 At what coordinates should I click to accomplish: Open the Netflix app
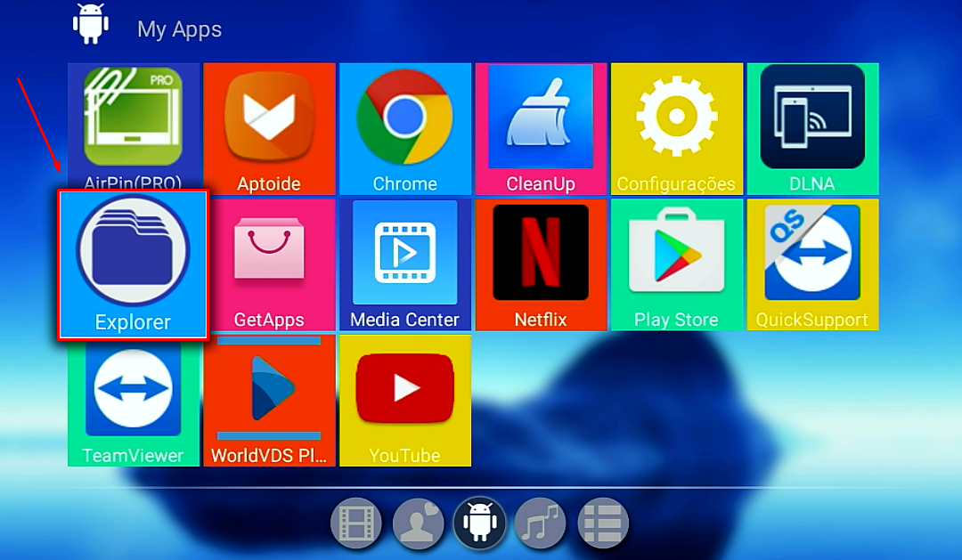542,264
